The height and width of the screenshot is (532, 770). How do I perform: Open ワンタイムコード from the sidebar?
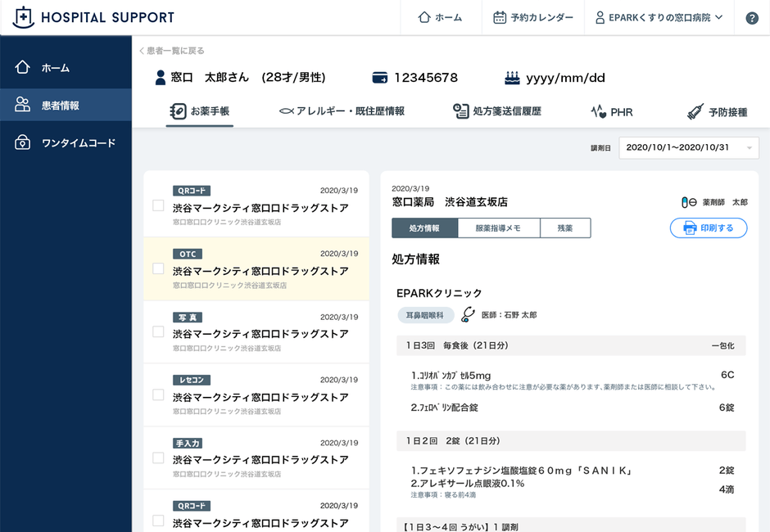[x=66, y=141]
